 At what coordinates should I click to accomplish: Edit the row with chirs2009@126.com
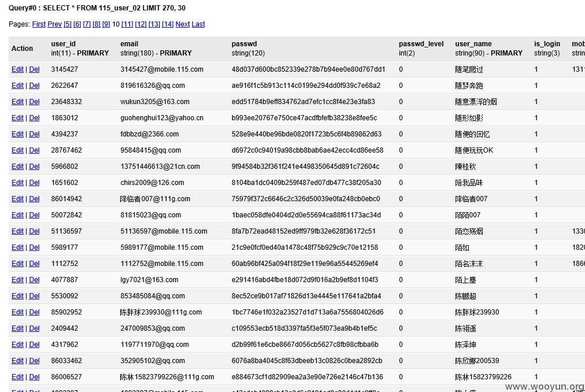coord(17,183)
